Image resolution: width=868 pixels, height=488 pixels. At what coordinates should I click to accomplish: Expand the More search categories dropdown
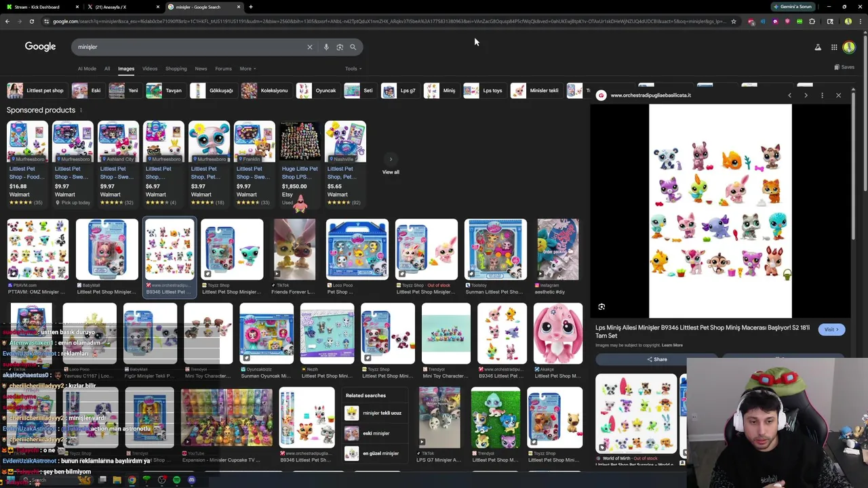tap(248, 68)
